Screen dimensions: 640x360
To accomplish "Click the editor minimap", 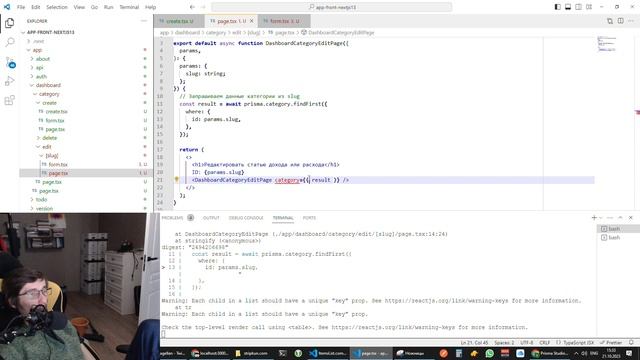I will pyautogui.click(x=607, y=44).
